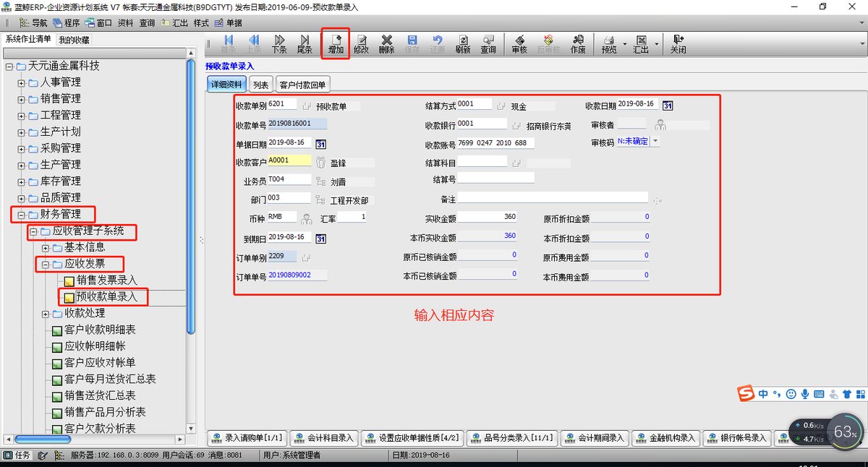868x467 pixels.
Task: Click the 任务 status bar button
Action: [17, 455]
